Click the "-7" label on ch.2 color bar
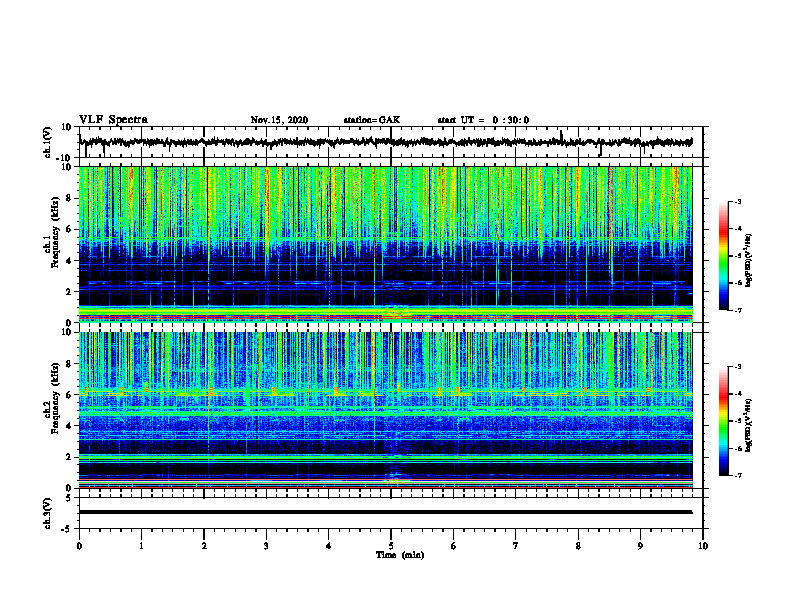Viewport: 792px width, 612px height. [738, 475]
